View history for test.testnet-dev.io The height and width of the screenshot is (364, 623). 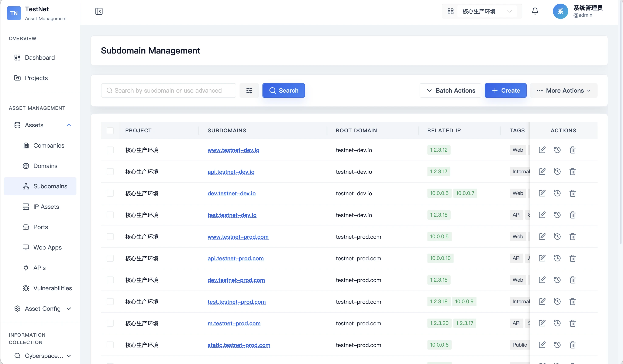[x=557, y=215]
